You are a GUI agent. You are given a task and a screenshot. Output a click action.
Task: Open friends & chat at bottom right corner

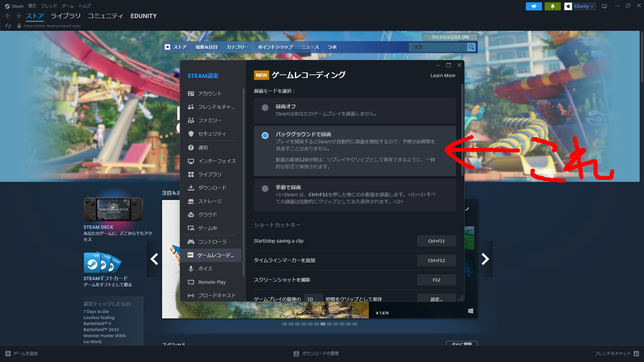[x=613, y=353]
